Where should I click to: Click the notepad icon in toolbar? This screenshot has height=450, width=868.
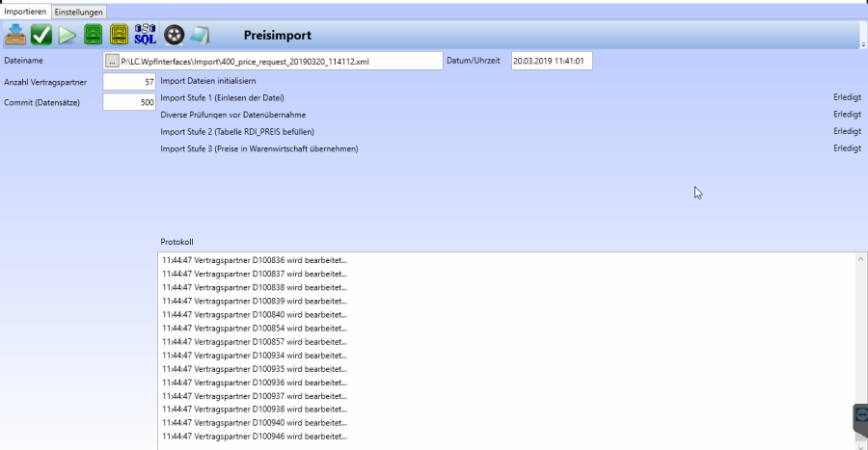[x=199, y=36]
